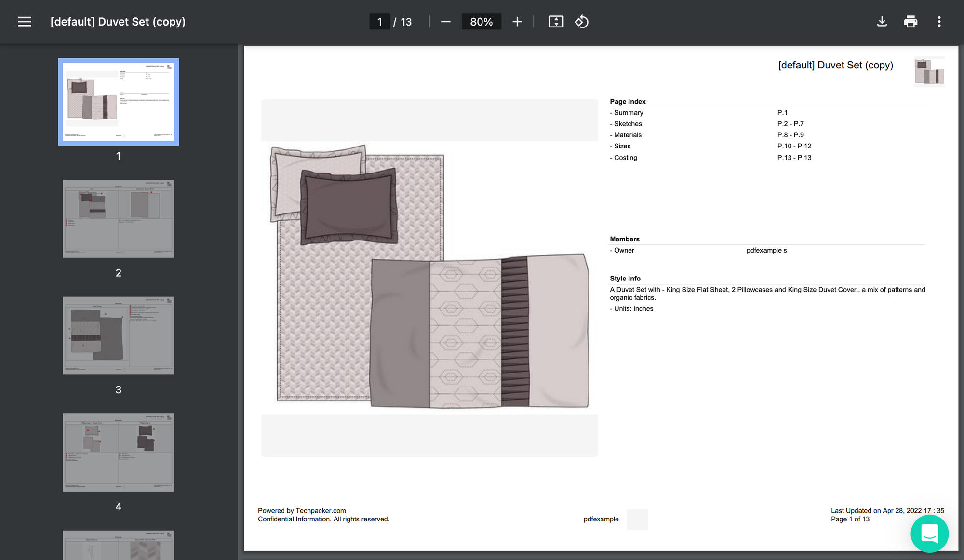Click the 'Page Index' heading
The width and height of the screenshot is (964, 560).
click(628, 102)
